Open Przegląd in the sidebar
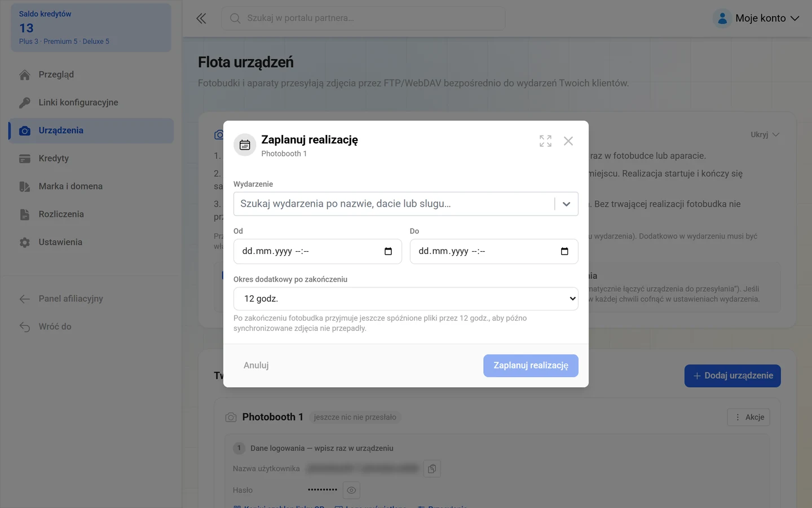This screenshot has width=812, height=508. [x=91, y=75]
